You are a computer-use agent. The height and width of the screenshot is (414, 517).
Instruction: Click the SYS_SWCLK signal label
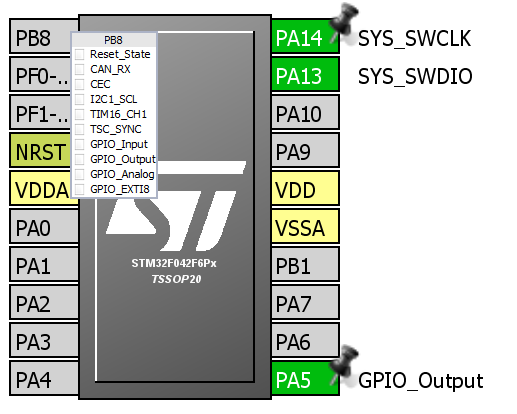pyautogui.click(x=414, y=39)
